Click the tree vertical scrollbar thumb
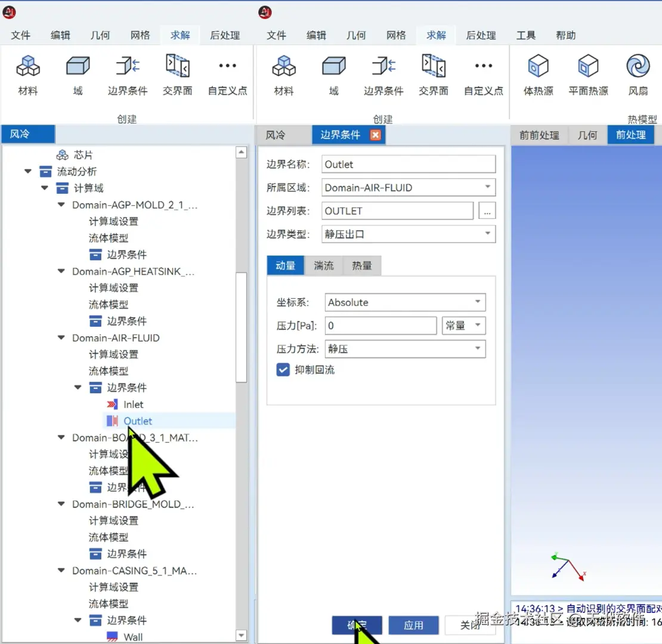662x644 pixels. click(x=241, y=327)
